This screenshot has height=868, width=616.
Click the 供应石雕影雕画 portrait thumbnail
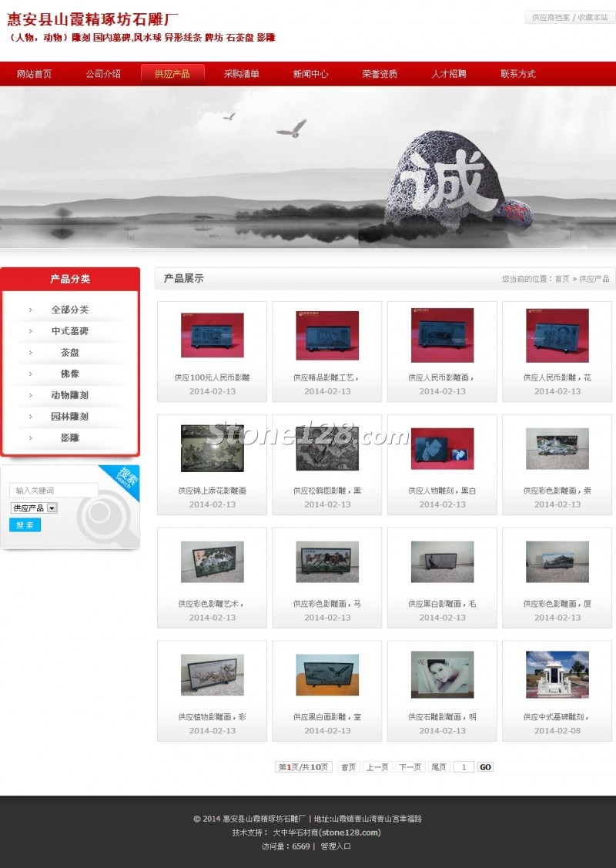[x=442, y=675]
